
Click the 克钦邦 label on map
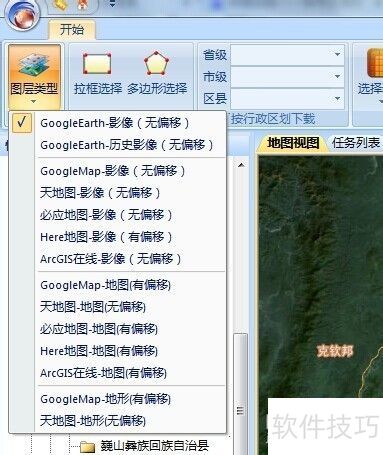(335, 351)
